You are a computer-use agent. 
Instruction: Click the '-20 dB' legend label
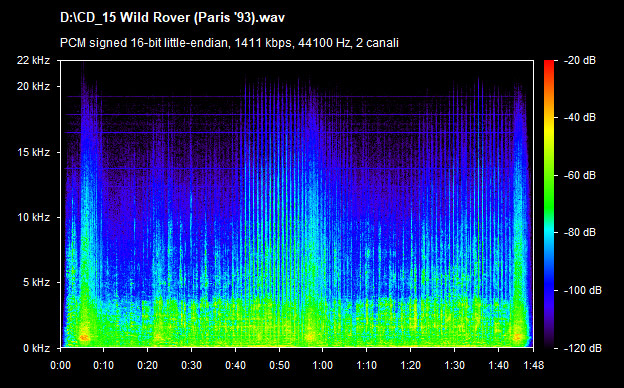(x=579, y=60)
